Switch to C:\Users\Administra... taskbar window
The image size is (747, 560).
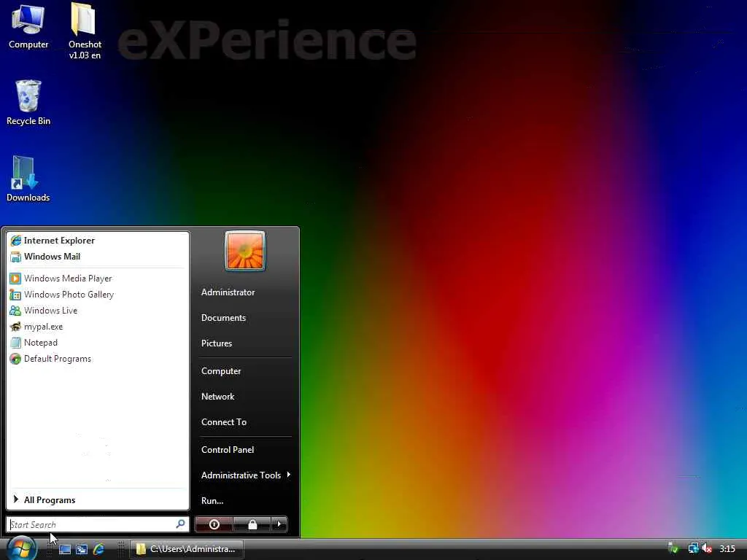(186, 549)
